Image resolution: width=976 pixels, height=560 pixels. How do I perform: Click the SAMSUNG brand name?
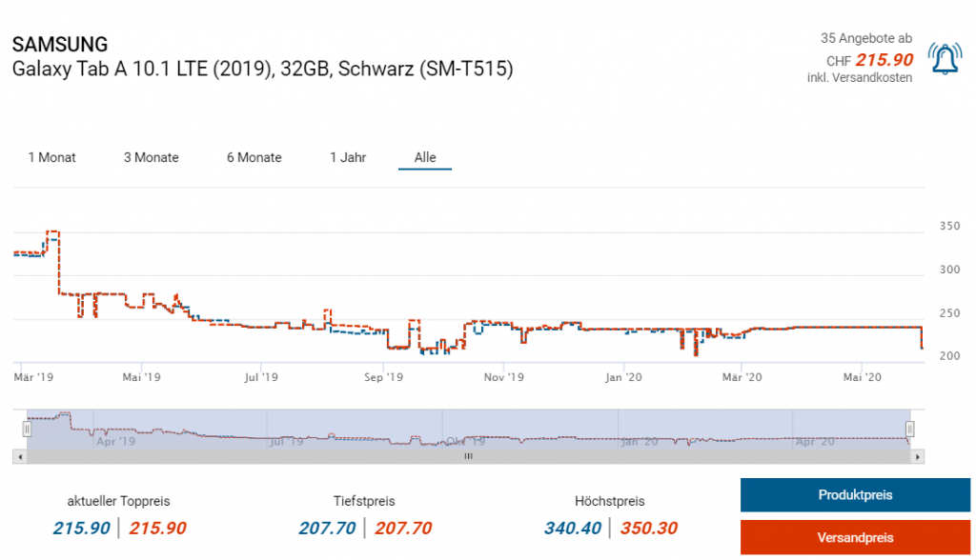(x=60, y=45)
